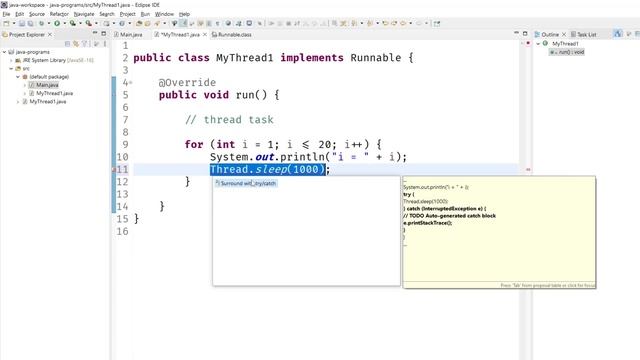Open the dropdown arrow beside the New icon

pyautogui.click(x=13, y=23)
